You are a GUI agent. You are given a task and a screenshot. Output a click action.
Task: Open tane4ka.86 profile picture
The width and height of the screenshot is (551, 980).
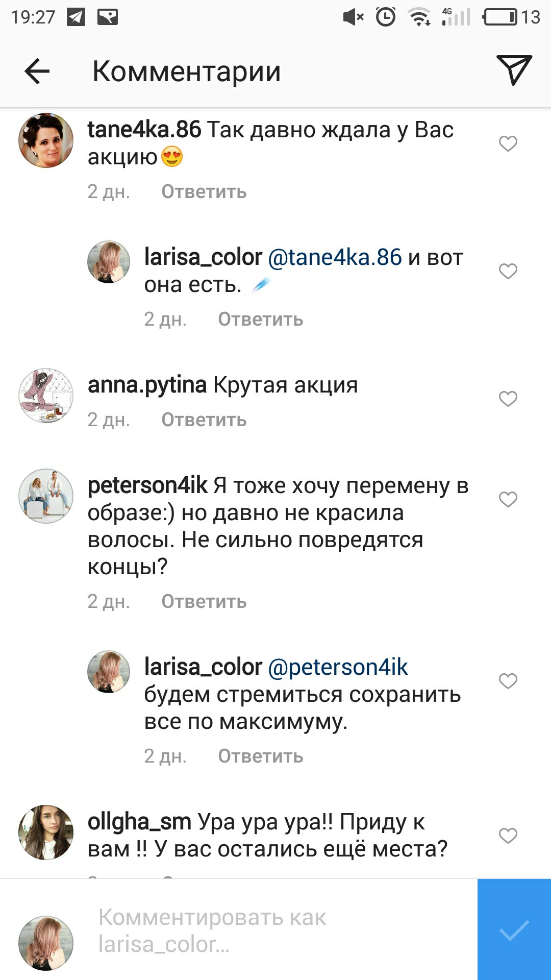[x=46, y=140]
